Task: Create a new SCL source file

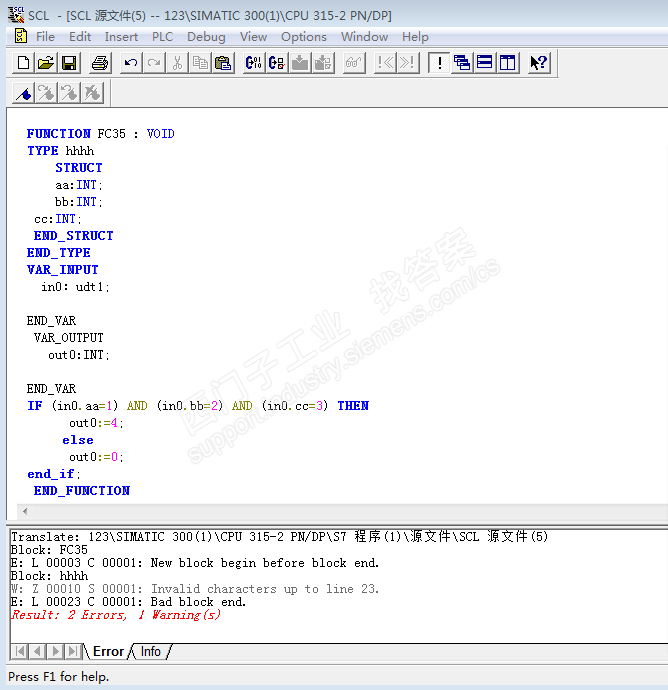Action: pyautogui.click(x=23, y=63)
